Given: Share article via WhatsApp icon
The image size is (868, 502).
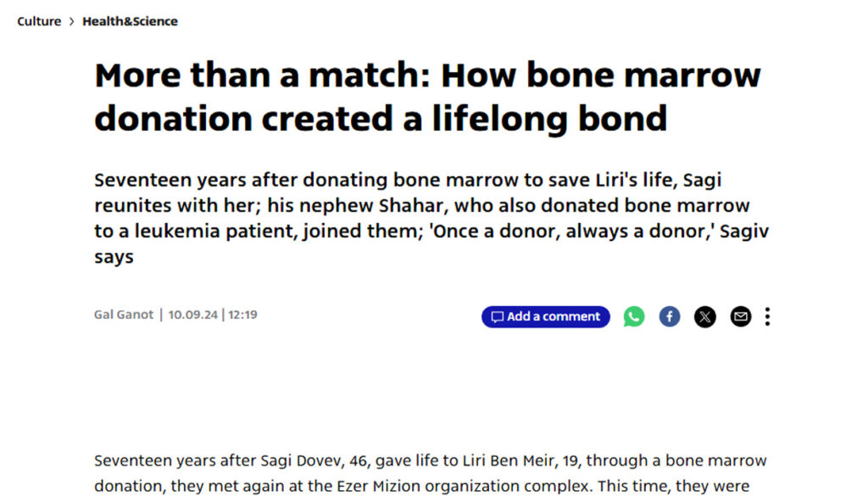Looking at the screenshot, I should 634,317.
